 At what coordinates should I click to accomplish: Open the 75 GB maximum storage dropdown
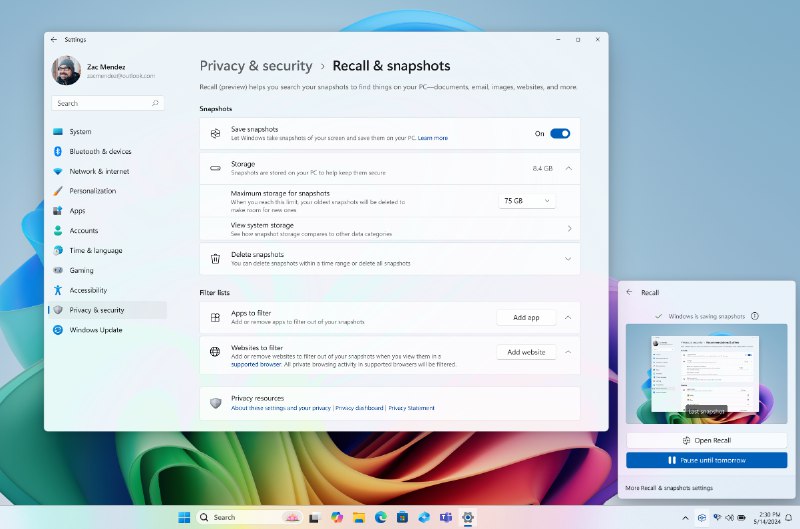(527, 201)
